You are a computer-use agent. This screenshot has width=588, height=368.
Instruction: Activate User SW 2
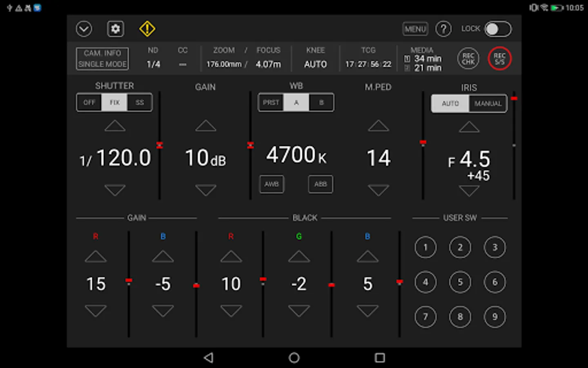click(x=460, y=247)
